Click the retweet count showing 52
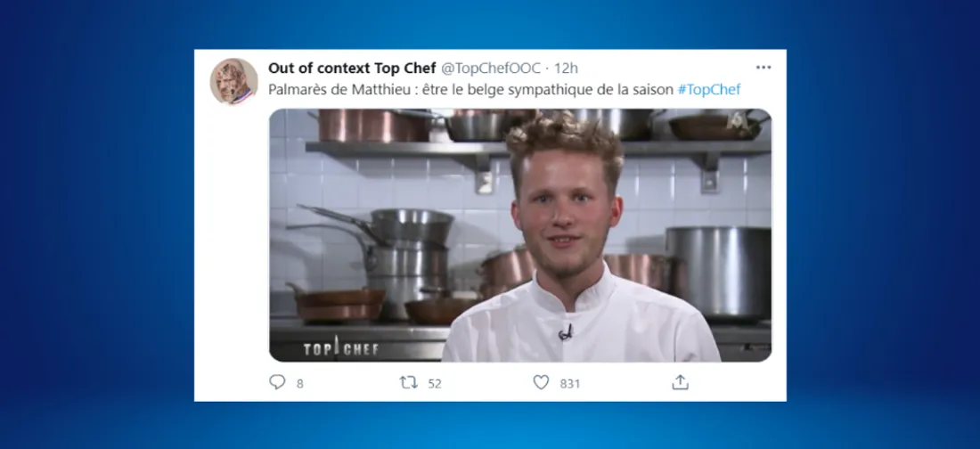The image size is (980, 449). pyautogui.click(x=435, y=384)
